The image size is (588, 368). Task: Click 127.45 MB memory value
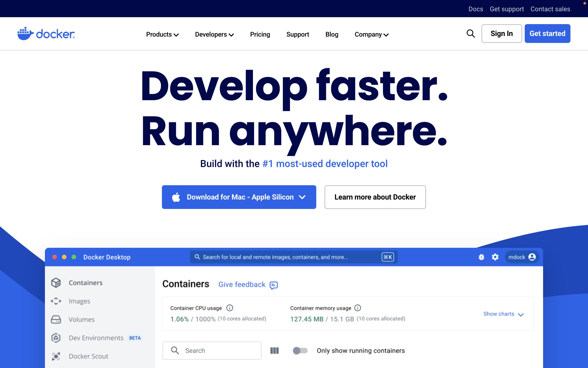(x=307, y=319)
